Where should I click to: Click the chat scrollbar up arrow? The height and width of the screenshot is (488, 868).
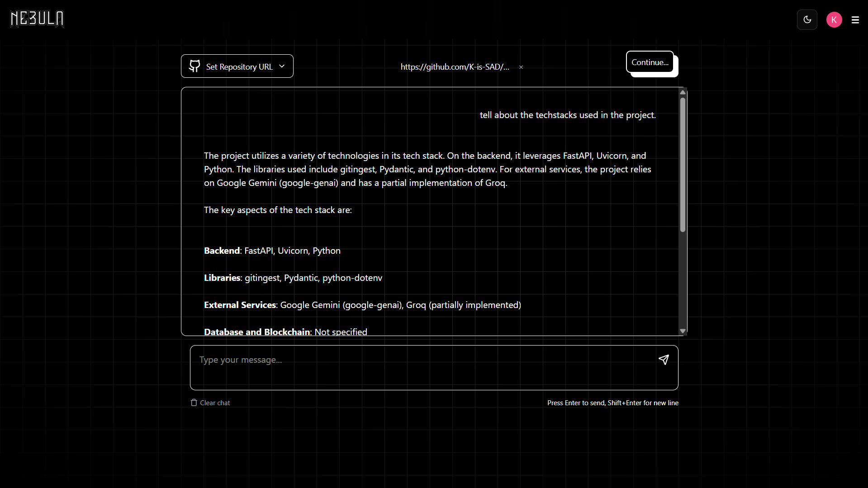tap(683, 92)
